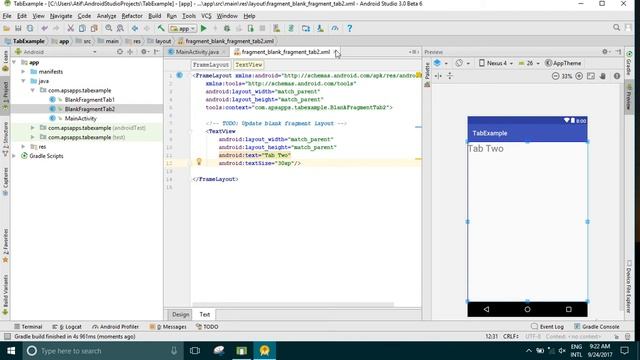The width and height of the screenshot is (640, 360).
Task: Click the Save All toolbar icon
Action: pos(18,29)
